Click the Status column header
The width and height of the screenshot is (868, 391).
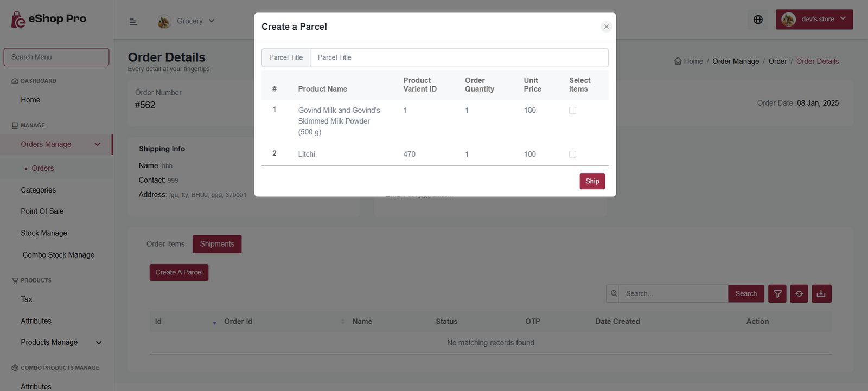pyautogui.click(x=446, y=322)
